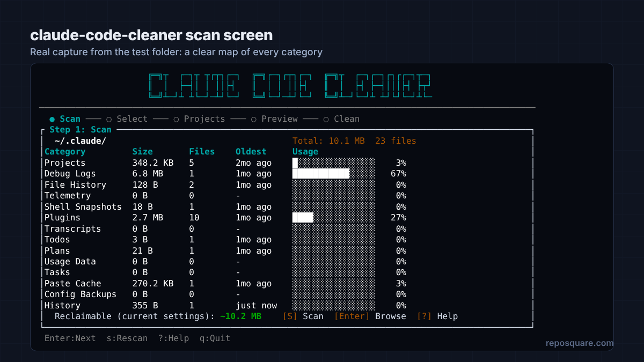Click the Oldest column header

coord(251,152)
